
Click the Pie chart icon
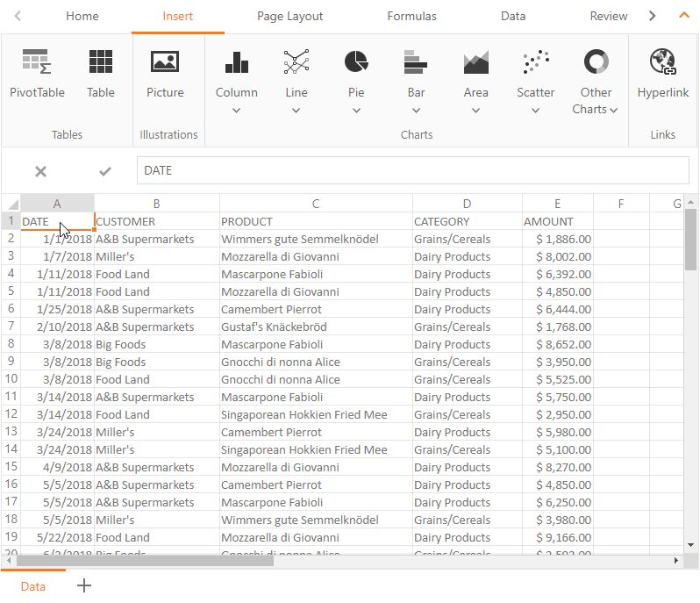click(356, 62)
